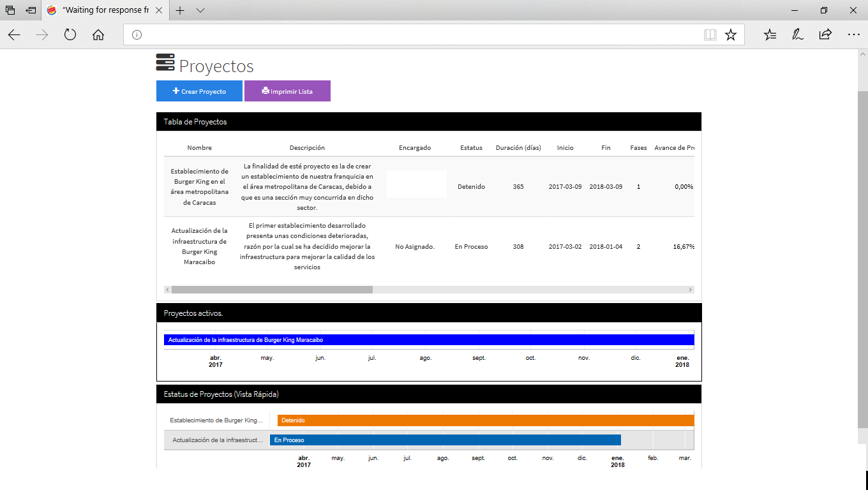Click the Proyectos stacked bars icon
The width and height of the screenshot is (868, 490).
[x=165, y=63]
